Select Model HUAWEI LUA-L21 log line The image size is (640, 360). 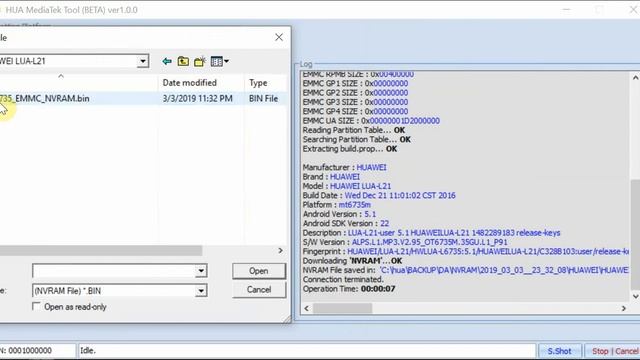point(347,186)
